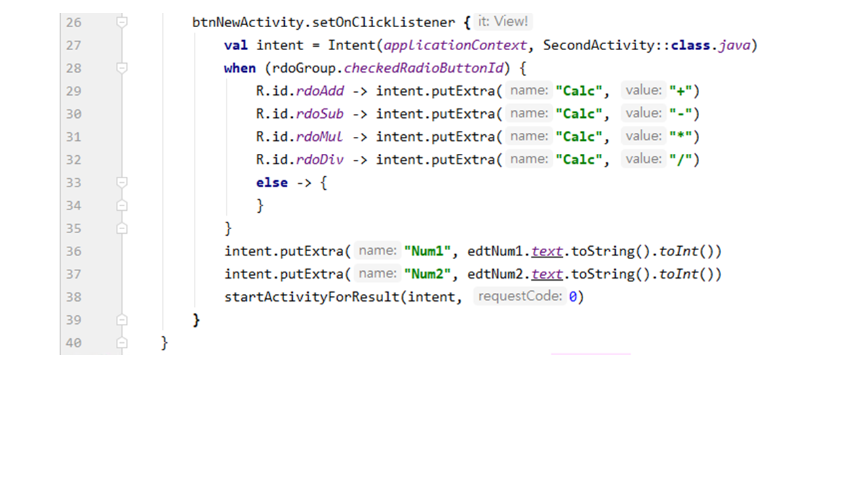The image size is (868, 488).
Task: Click the fold end marker on line 34
Action: [122, 205]
